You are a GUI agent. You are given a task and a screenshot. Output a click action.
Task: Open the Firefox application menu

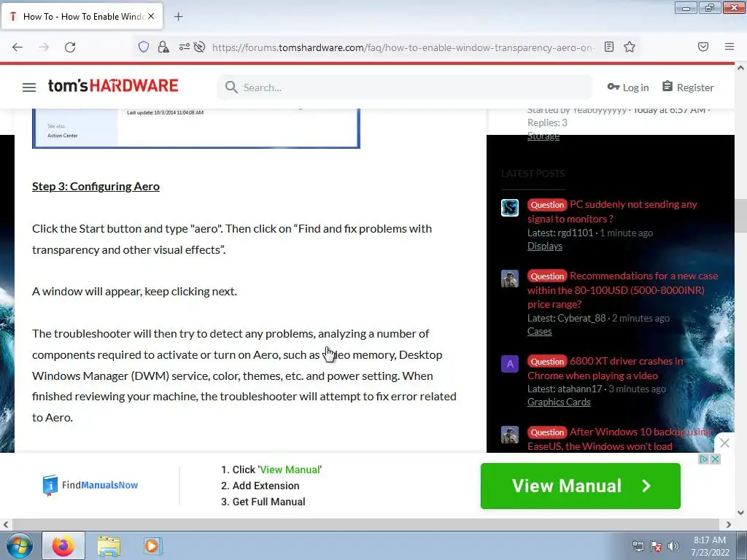729,47
